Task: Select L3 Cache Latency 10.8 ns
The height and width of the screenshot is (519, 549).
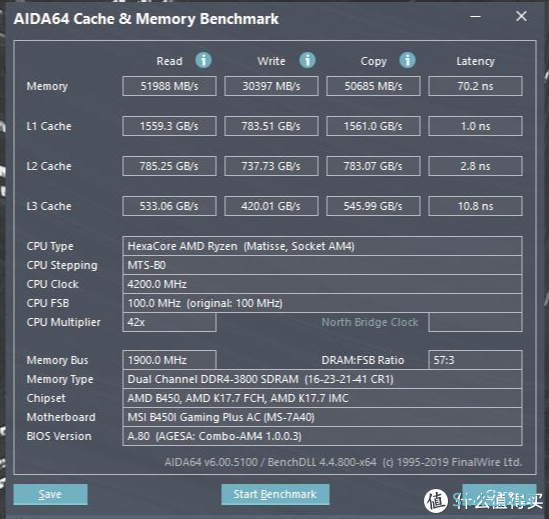Action: (x=475, y=206)
